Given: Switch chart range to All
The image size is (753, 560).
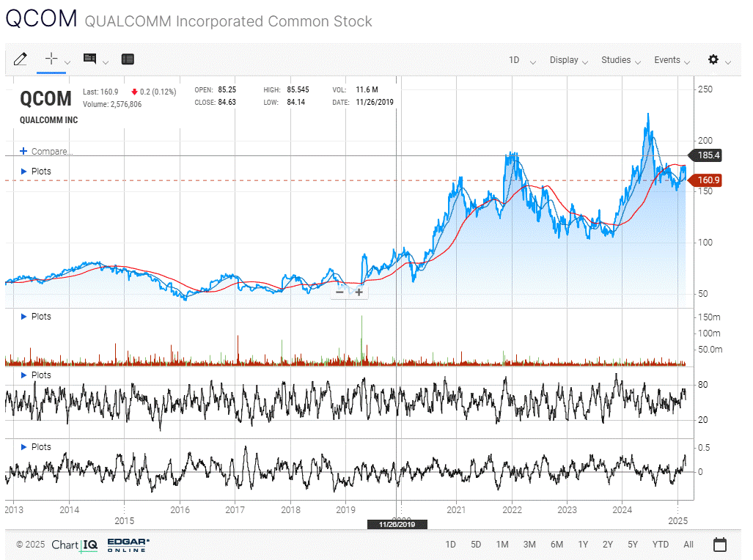Looking at the screenshot, I should pyautogui.click(x=688, y=545).
